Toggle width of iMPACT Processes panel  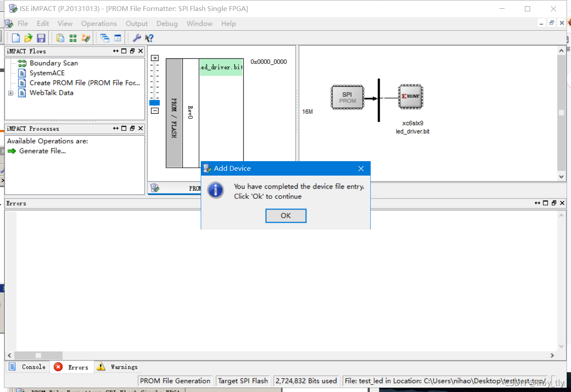point(116,128)
